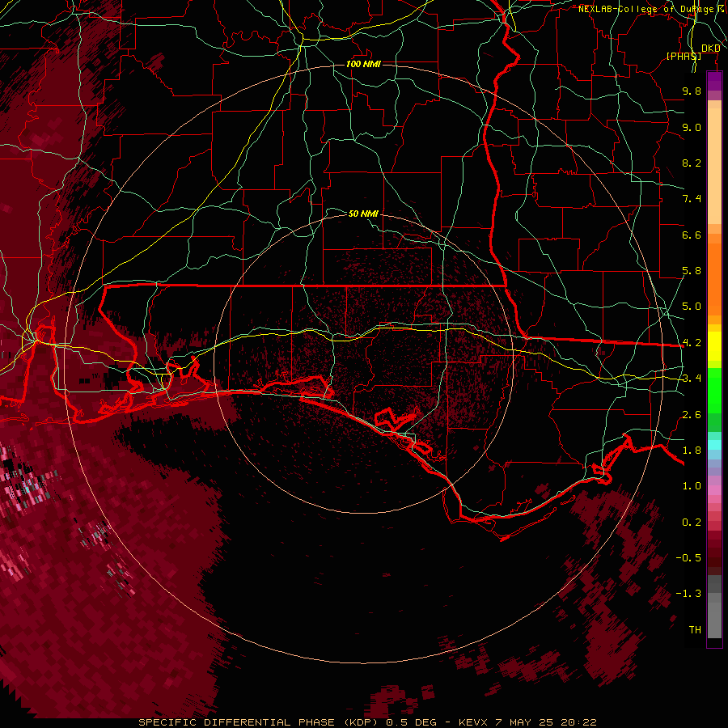The image size is (728, 728).
Task: Click the 100 NMI range ring label
Action: click(363, 64)
